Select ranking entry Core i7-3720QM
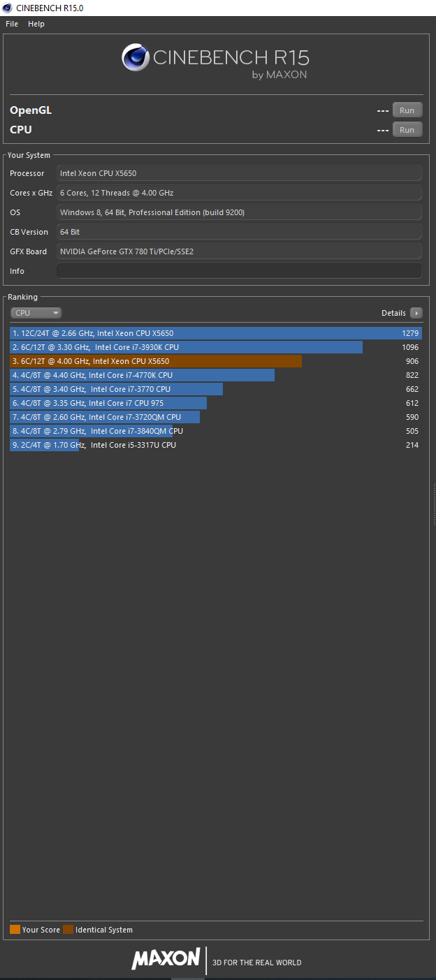The height and width of the screenshot is (980, 436). [216, 417]
